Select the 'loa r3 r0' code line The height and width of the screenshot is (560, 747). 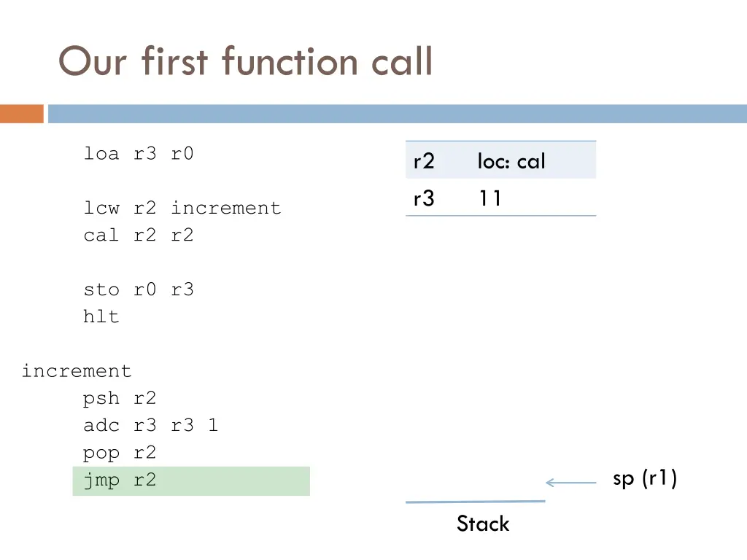[x=139, y=154]
